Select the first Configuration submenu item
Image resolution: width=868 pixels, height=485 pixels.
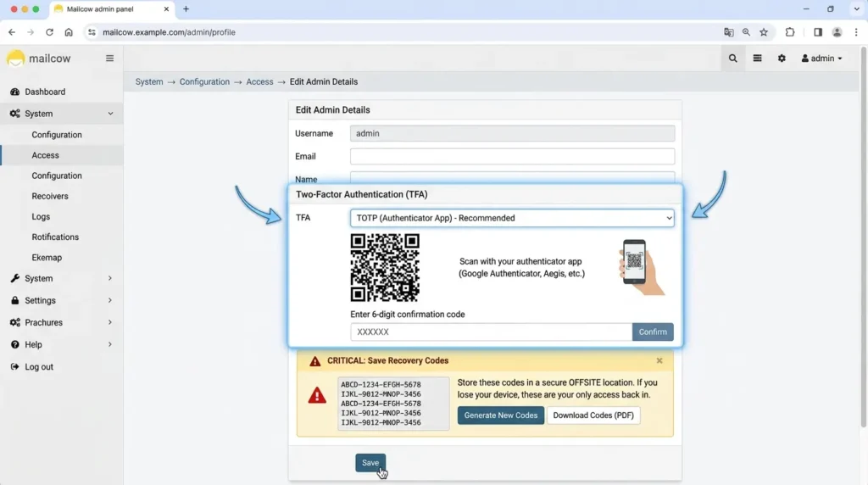(57, 135)
